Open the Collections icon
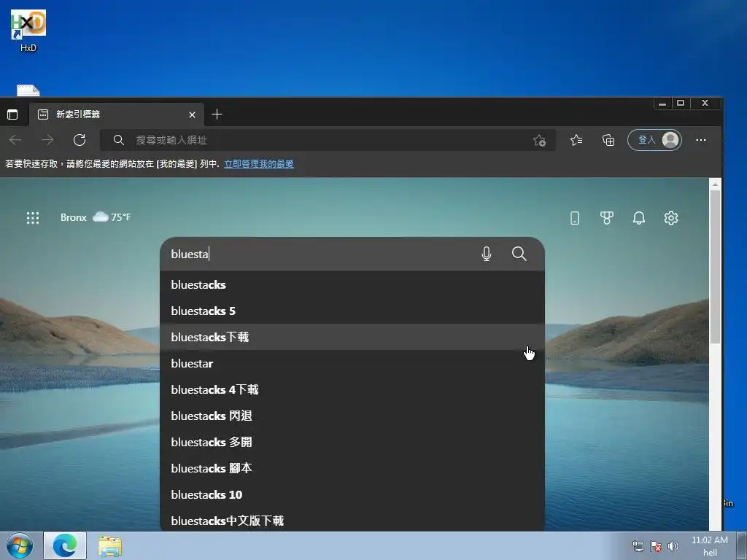 pos(608,140)
